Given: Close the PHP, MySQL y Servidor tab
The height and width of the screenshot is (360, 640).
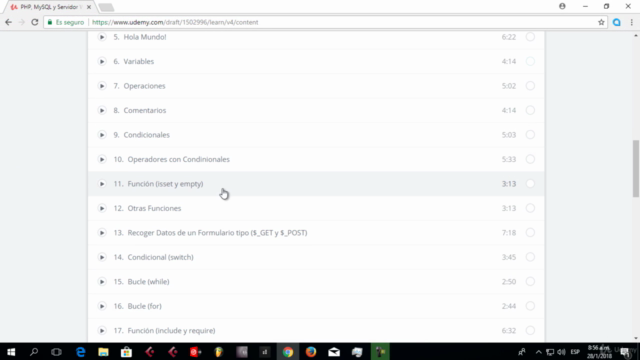Looking at the screenshot, I should (x=89, y=7).
